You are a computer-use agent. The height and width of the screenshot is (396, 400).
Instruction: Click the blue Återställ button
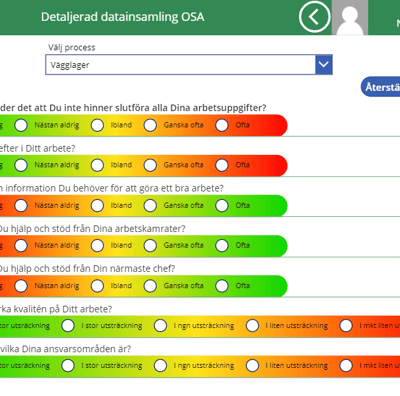click(381, 87)
